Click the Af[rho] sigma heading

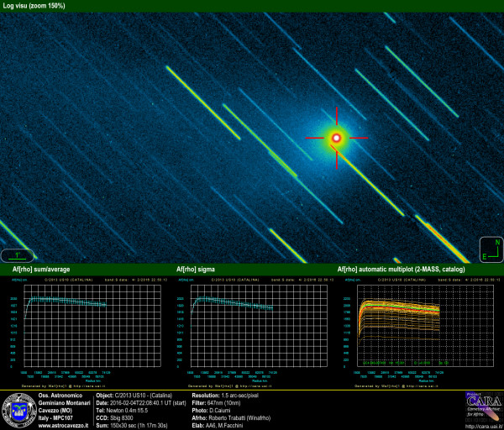click(x=196, y=269)
